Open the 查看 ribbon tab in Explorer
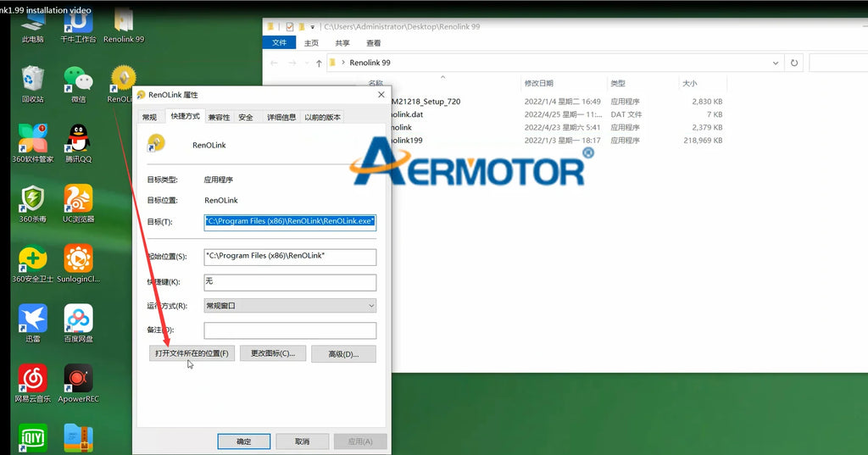Screen dimensions: 868x455 click(373, 42)
